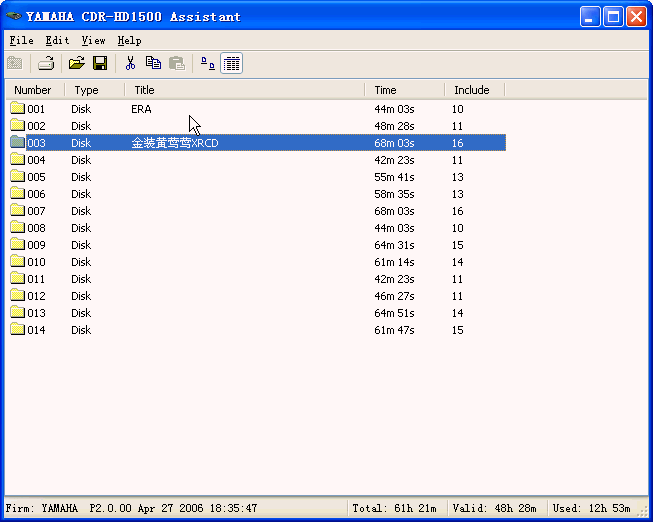
Task: Select the folder icon of disk 006
Action: click(17, 194)
